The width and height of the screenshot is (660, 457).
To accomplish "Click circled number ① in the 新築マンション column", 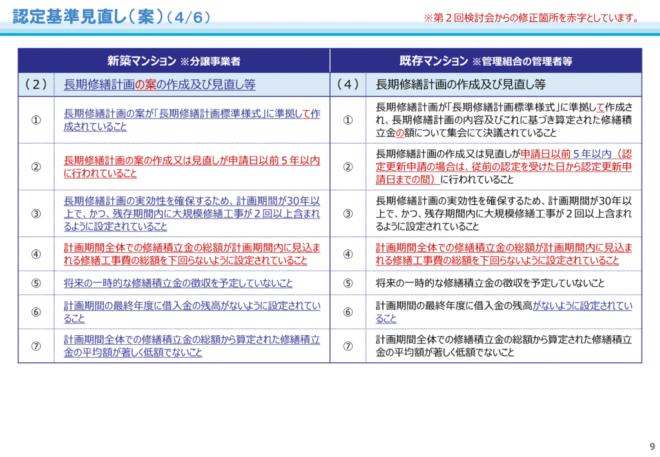I will tap(36, 121).
